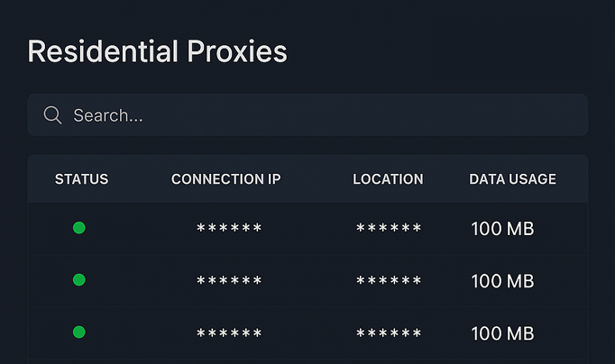
Task: Click the Residential Proxies page heading
Action: pyautogui.click(x=158, y=51)
